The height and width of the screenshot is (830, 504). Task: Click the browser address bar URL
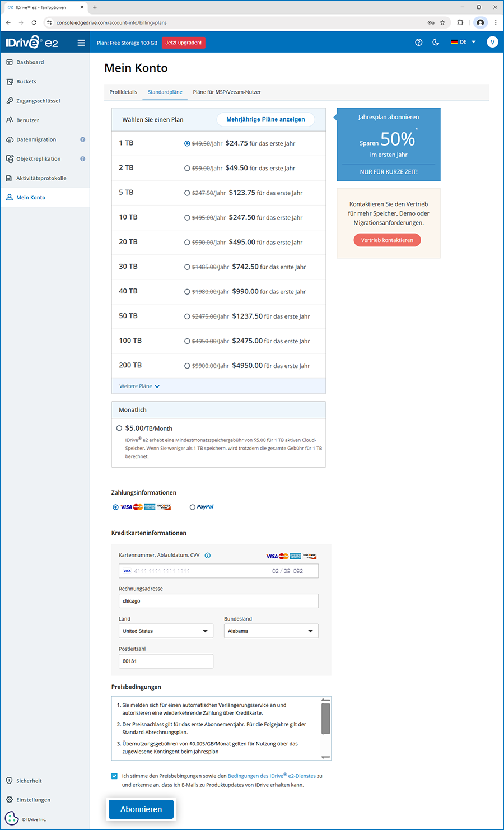(x=111, y=22)
